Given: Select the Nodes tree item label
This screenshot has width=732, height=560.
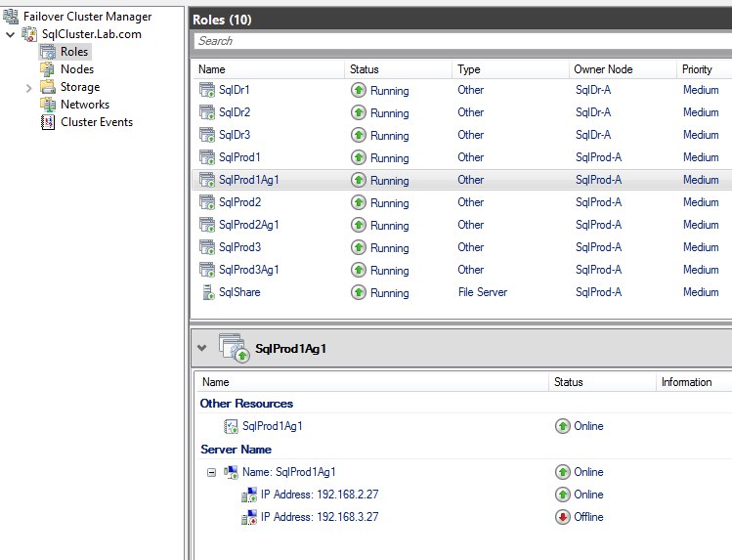Looking at the screenshot, I should (x=77, y=69).
